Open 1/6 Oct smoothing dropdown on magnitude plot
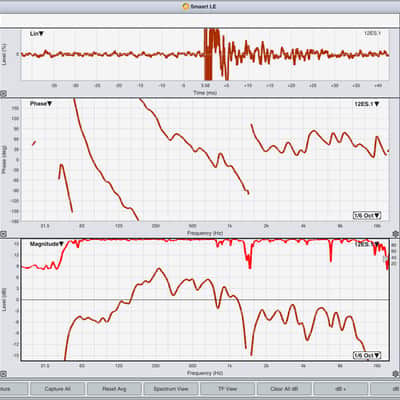 (x=367, y=356)
